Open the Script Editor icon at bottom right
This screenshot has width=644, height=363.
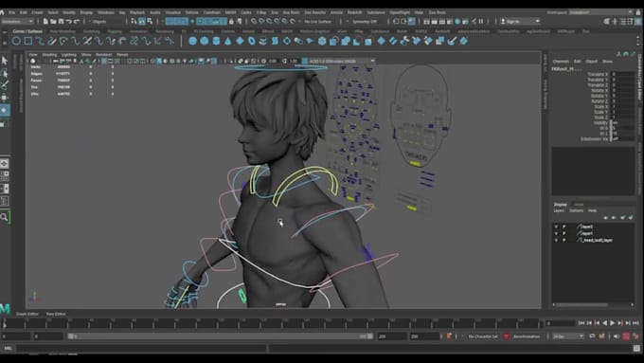pos(636,348)
